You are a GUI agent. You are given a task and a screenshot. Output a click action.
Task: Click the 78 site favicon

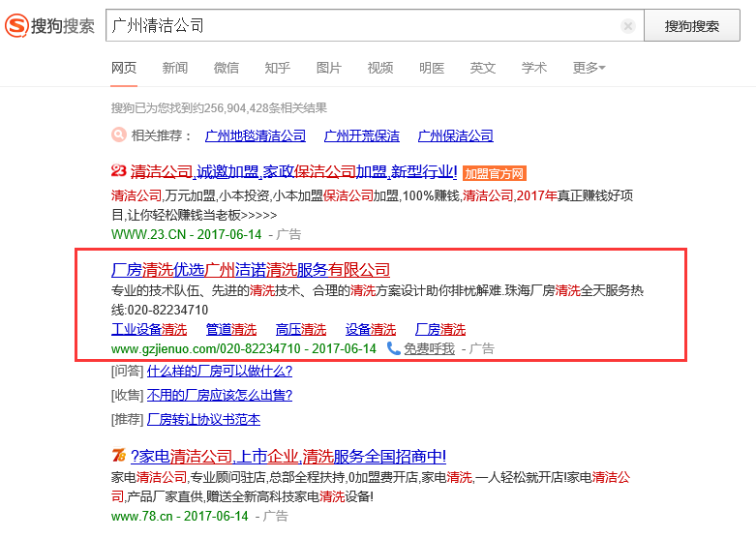119,455
